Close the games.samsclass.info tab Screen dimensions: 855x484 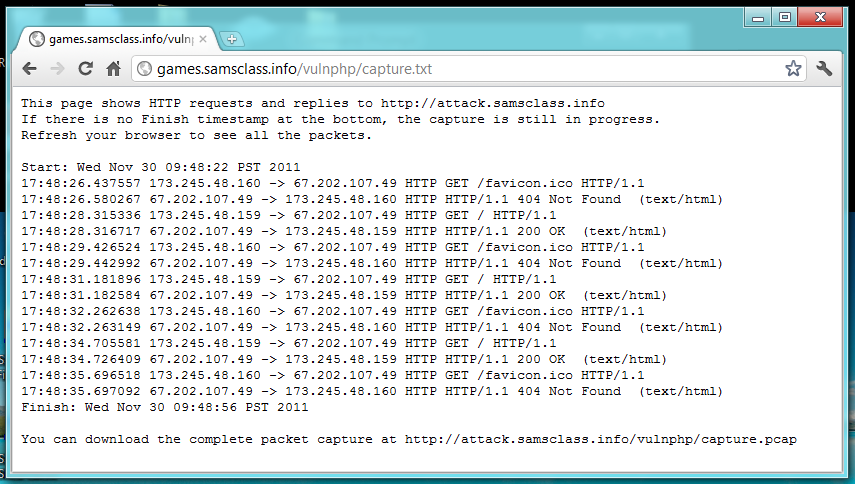coord(204,39)
